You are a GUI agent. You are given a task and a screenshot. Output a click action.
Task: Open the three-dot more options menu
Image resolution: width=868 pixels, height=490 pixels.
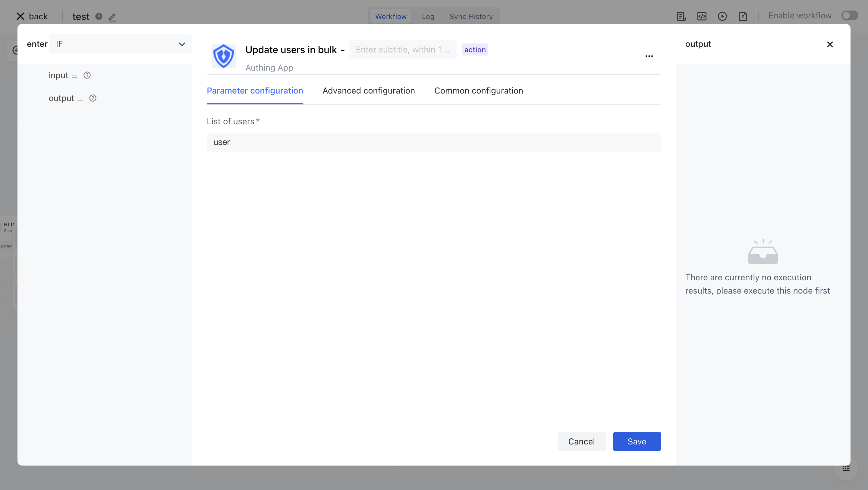[649, 56]
